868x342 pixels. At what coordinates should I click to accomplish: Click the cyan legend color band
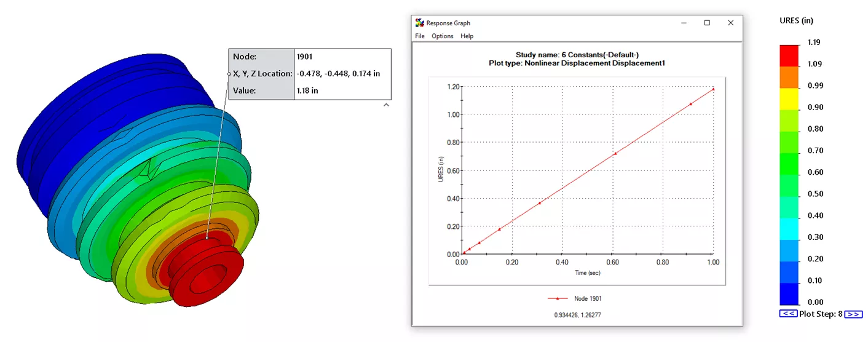pos(790,229)
